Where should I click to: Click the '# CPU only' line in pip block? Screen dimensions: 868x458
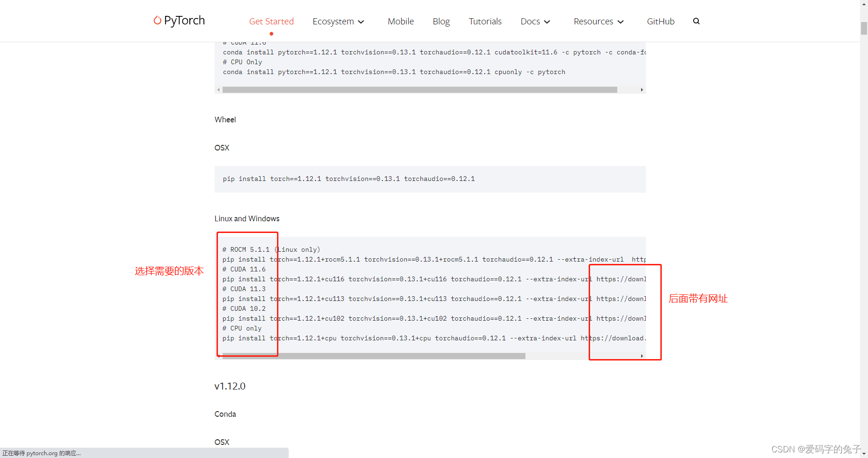click(x=242, y=328)
